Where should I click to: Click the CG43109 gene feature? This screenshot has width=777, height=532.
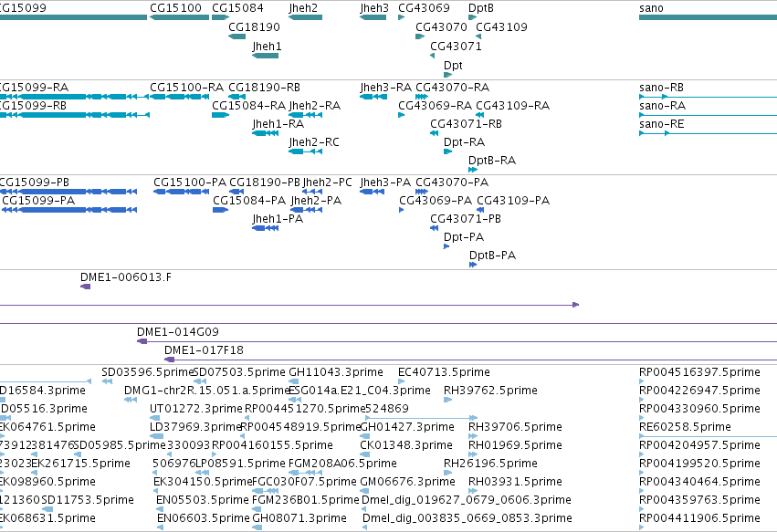click(478, 37)
